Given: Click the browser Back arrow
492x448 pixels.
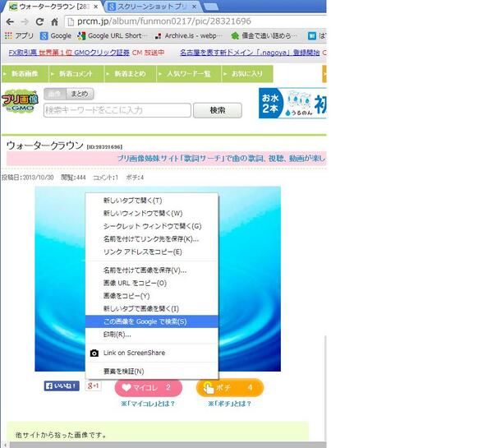Looking at the screenshot, I should point(10,21).
